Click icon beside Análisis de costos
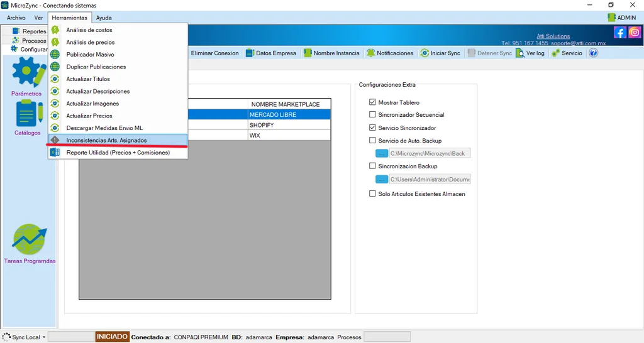This screenshot has width=644, height=343. point(55,30)
